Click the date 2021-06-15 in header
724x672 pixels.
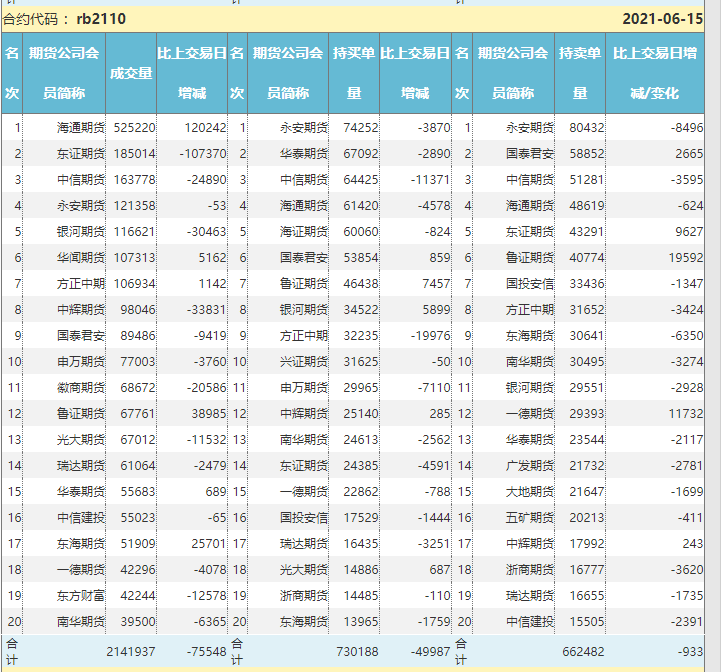point(662,19)
